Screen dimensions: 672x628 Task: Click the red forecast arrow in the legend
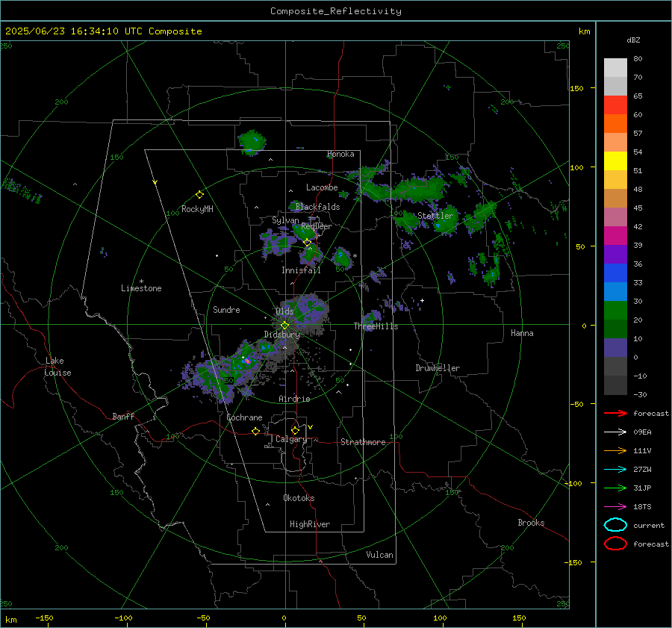coord(615,413)
